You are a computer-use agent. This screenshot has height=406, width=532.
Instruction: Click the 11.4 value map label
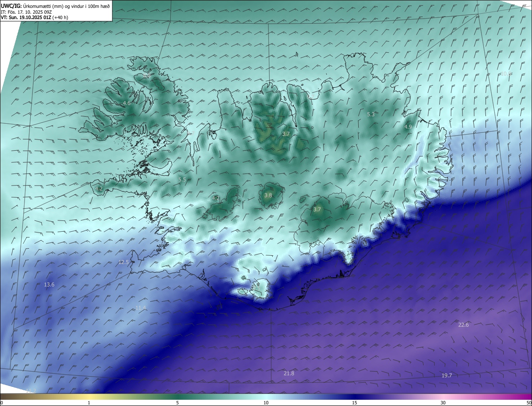(x=141, y=308)
